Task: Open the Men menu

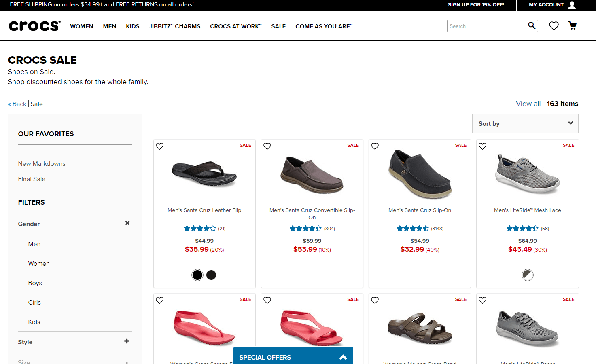Action: (x=110, y=26)
